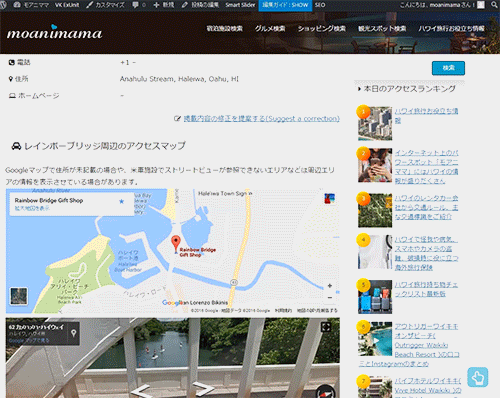
Task: Toggle fullscreen on the street view panel
Action: tap(326, 327)
